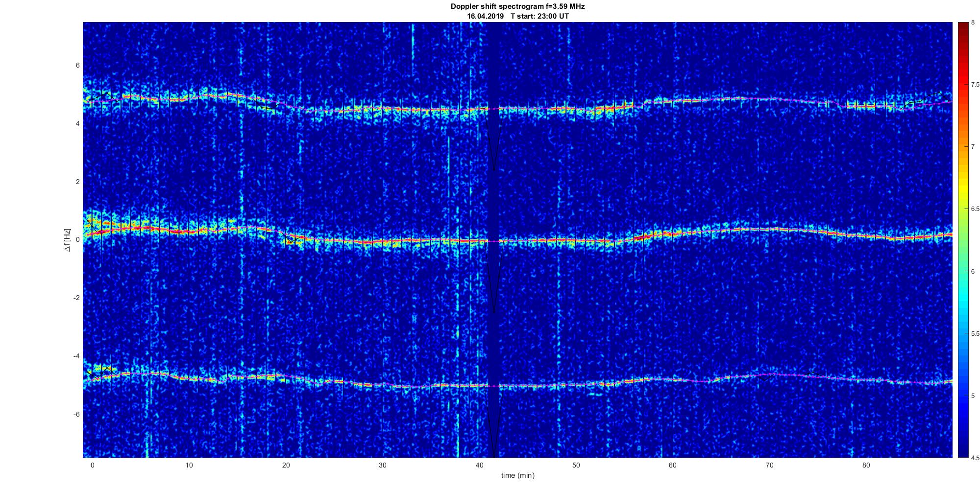Click the x-axis tick label "70"
Image resolution: width=980 pixels, height=491 pixels.
769,466
